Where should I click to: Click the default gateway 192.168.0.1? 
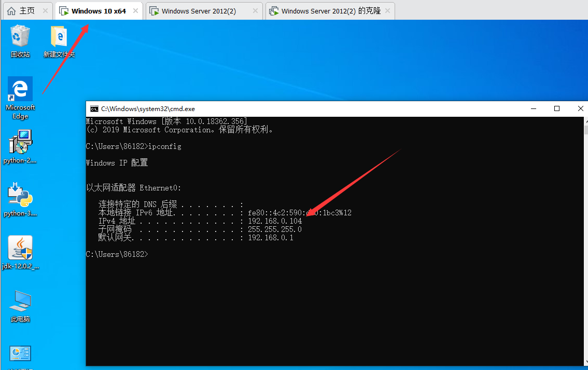point(270,238)
